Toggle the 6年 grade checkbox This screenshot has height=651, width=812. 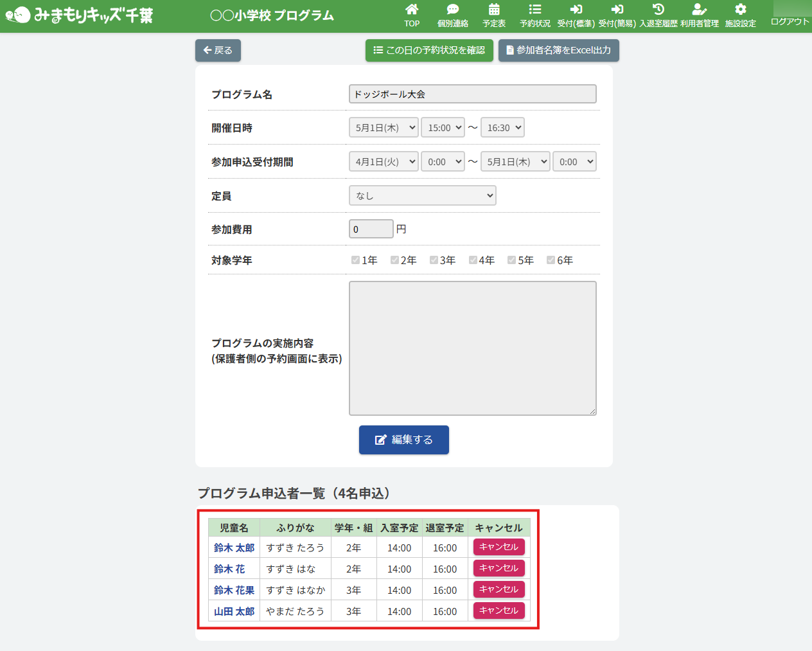[x=551, y=260]
